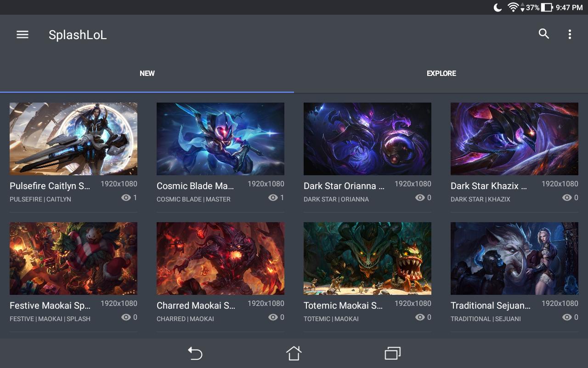
Task: Open Dark Star Khazix splash thumbnail
Action: pyautogui.click(x=514, y=139)
